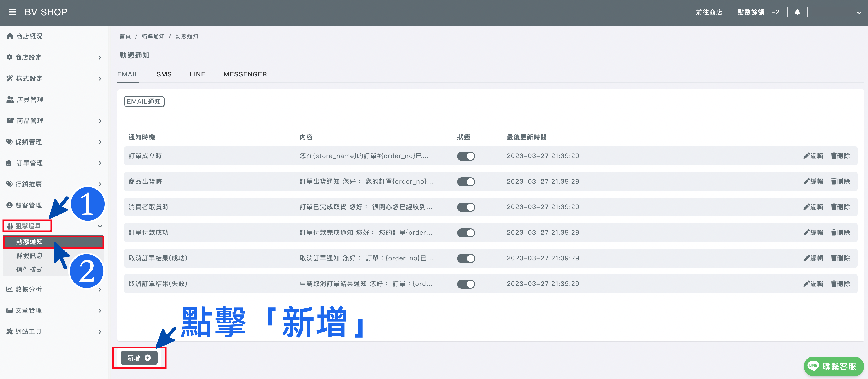Screen dimensions: 868x379
Task: Open the 群發訊息 submenu item
Action: (29, 256)
